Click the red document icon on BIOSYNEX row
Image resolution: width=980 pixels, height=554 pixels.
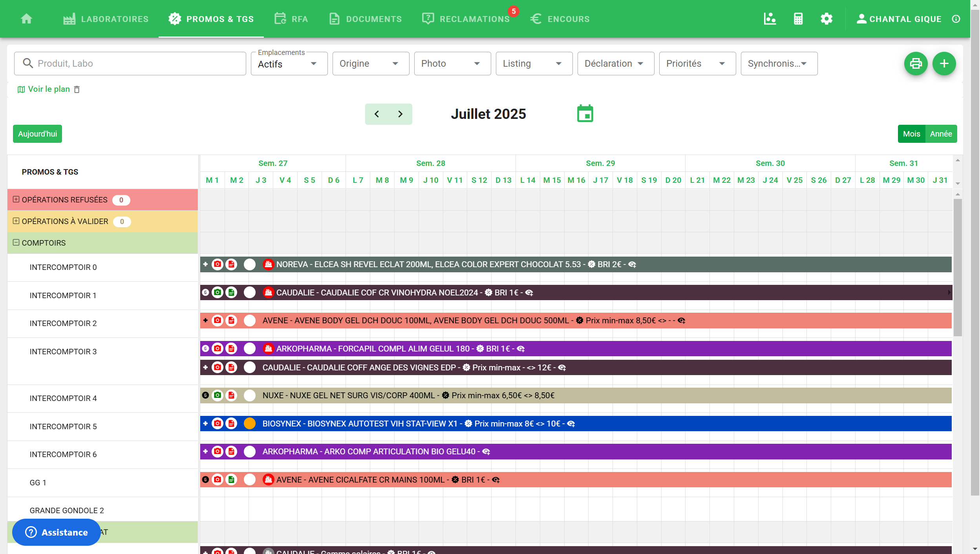click(x=231, y=423)
